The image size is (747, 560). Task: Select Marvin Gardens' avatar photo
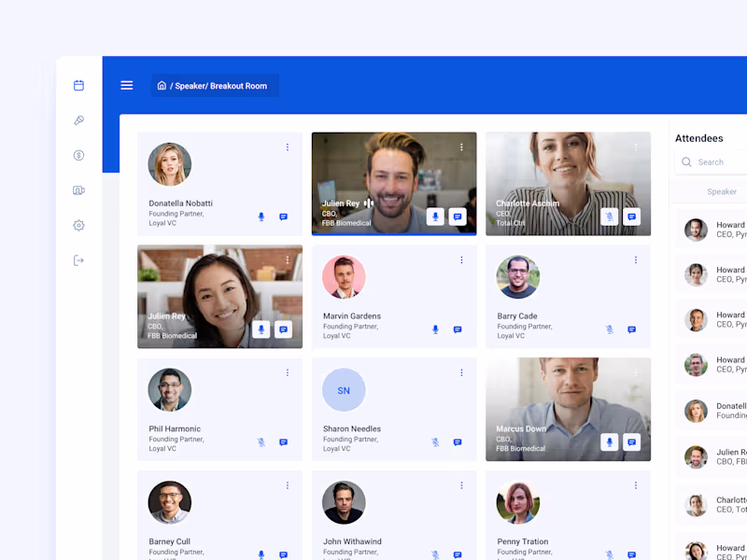point(344,277)
